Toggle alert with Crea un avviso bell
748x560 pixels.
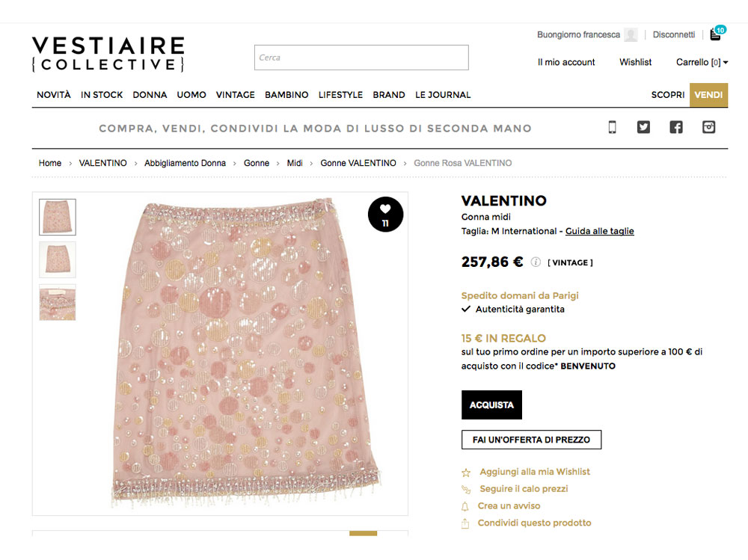(x=466, y=506)
